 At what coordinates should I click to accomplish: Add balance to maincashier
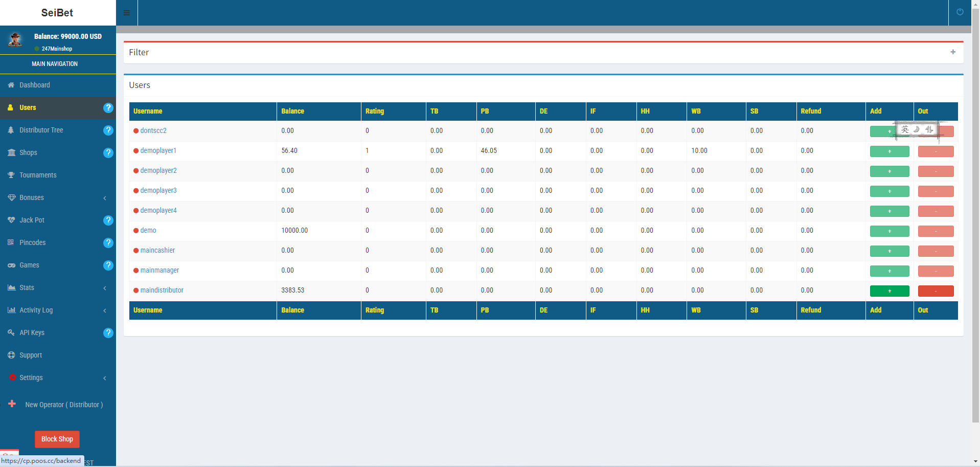[890, 251]
